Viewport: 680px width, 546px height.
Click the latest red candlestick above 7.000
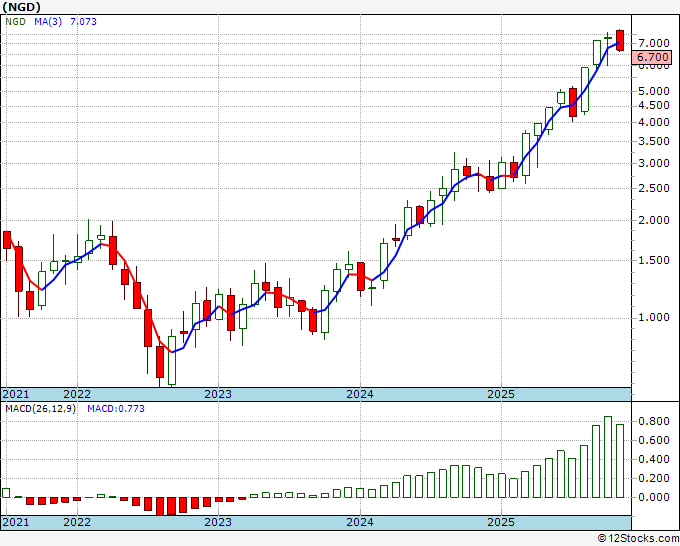pos(620,40)
